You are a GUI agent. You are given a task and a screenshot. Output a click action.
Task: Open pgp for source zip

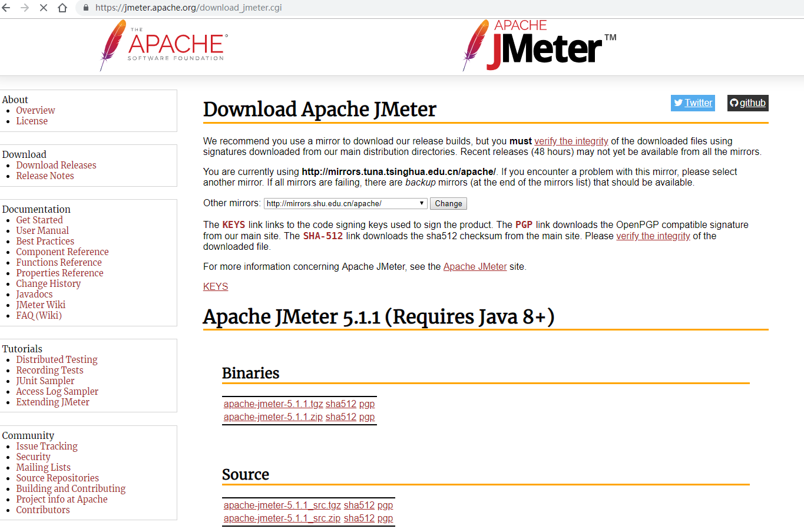pos(385,518)
